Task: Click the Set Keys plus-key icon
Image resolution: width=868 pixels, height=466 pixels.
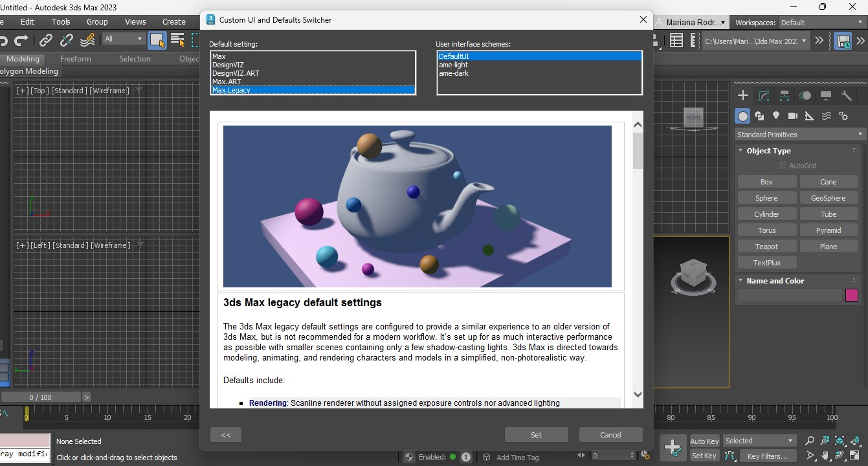Action: 673,447
